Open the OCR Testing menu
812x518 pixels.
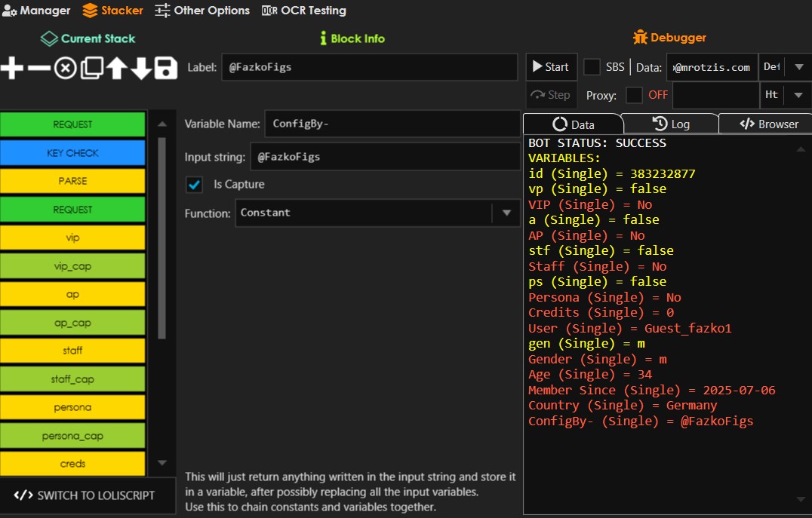tap(304, 11)
